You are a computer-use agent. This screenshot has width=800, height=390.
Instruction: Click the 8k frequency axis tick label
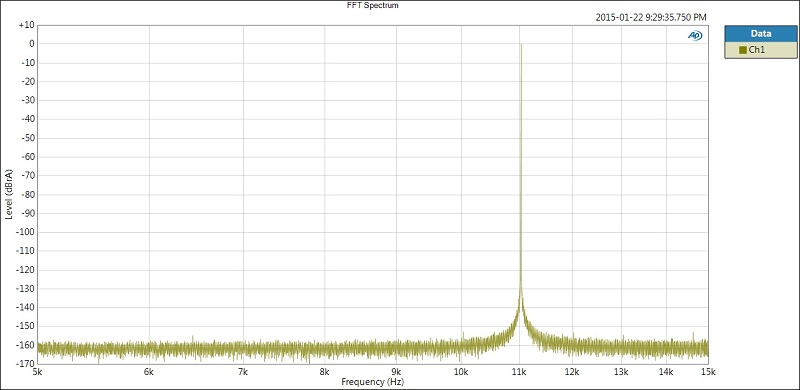point(324,372)
